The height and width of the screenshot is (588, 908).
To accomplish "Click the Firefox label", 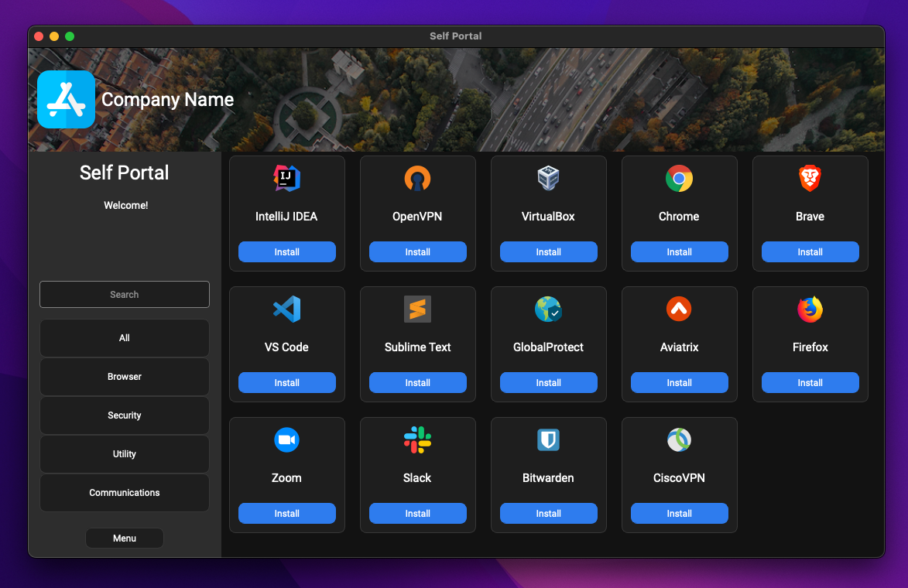I will 810,347.
